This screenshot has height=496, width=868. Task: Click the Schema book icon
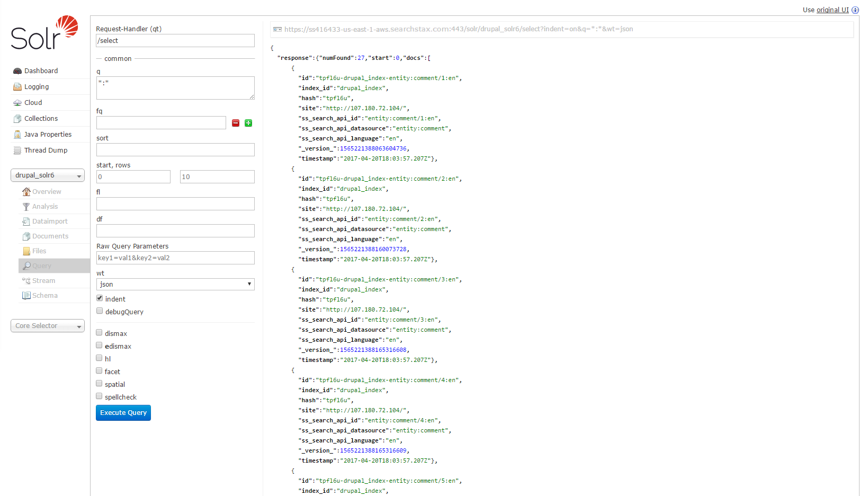point(26,296)
